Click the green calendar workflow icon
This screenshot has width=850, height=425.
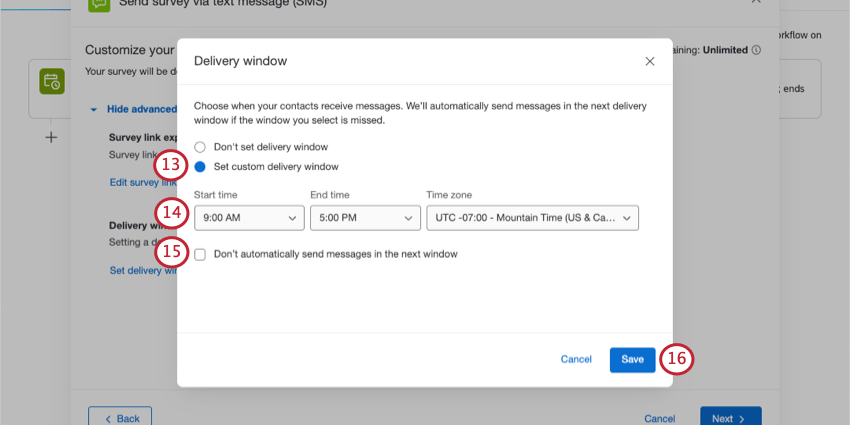52,81
